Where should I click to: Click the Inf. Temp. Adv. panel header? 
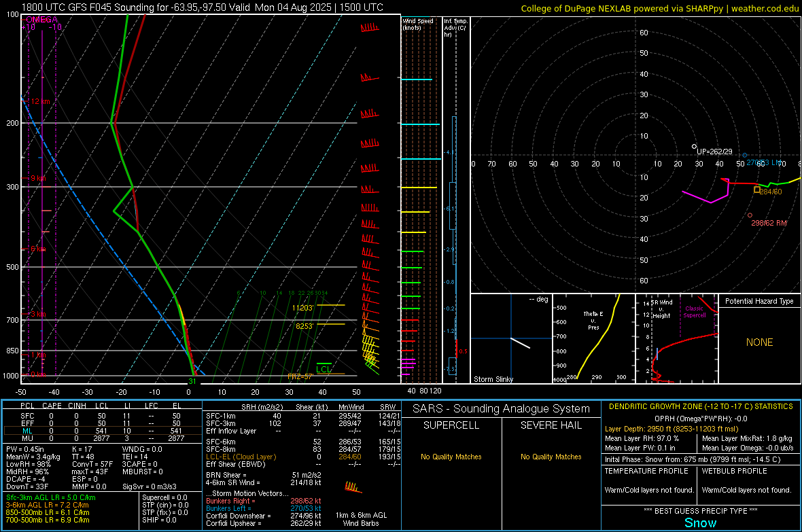455,28
